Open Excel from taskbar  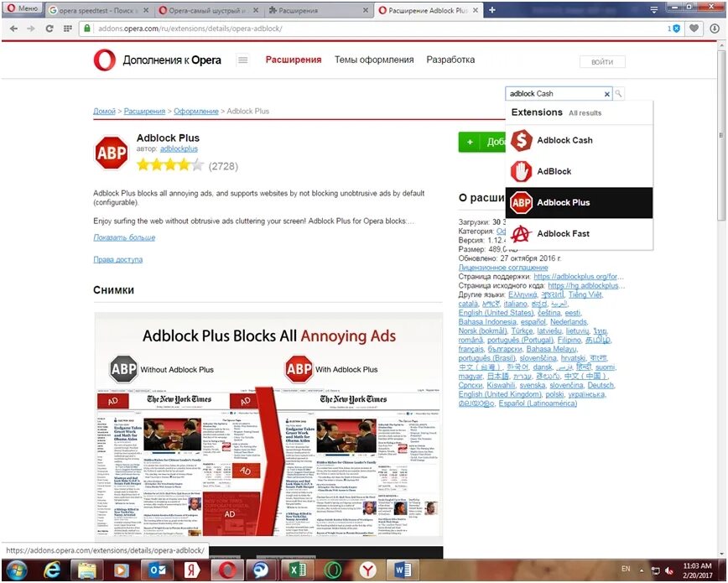pos(297,570)
